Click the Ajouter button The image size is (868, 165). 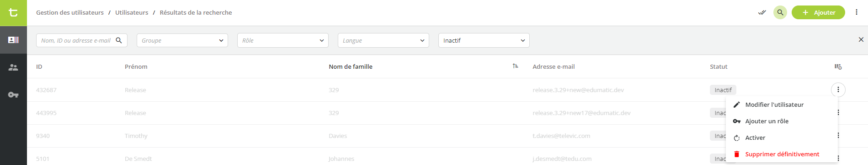[x=818, y=12]
